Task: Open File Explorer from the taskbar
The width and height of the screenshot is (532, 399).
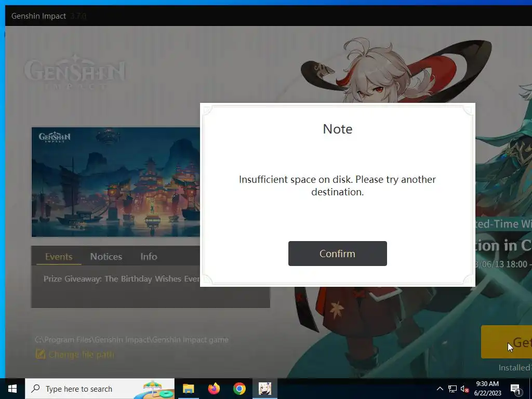Action: pos(188,389)
